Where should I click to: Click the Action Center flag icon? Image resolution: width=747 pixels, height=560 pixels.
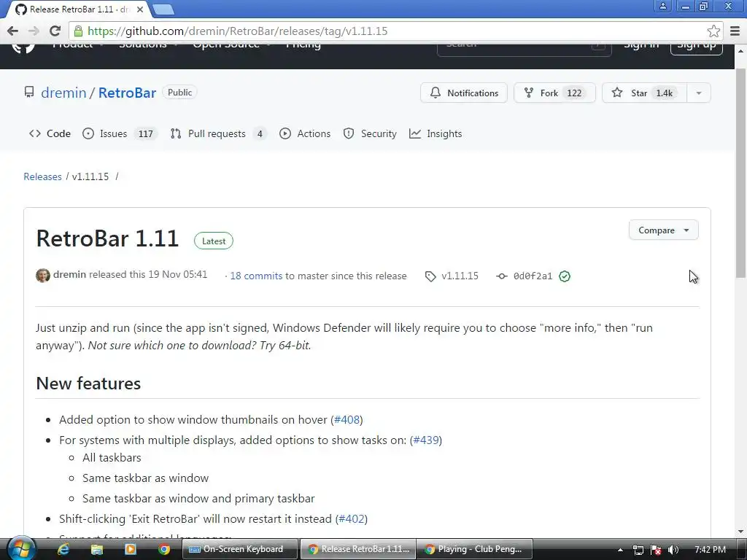coord(656,550)
